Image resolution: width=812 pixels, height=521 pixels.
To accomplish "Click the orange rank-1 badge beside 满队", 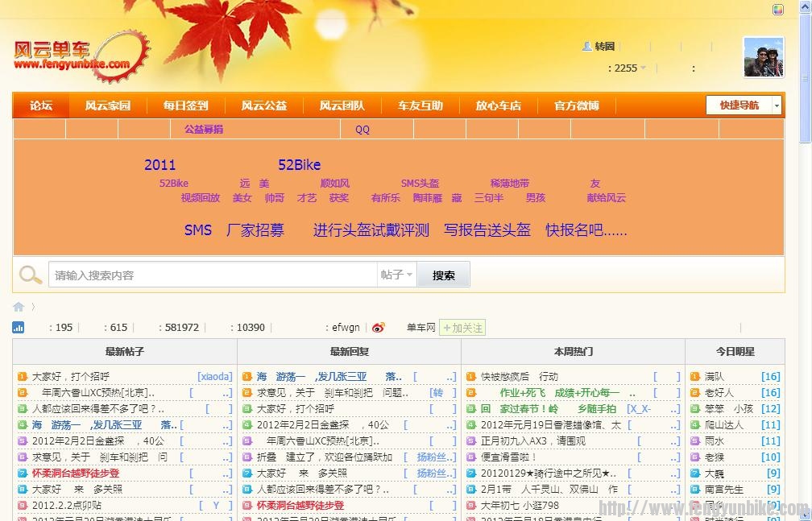I will (x=694, y=376).
